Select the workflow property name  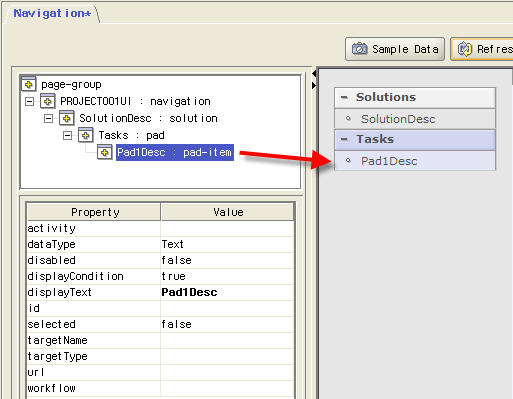coord(94,388)
